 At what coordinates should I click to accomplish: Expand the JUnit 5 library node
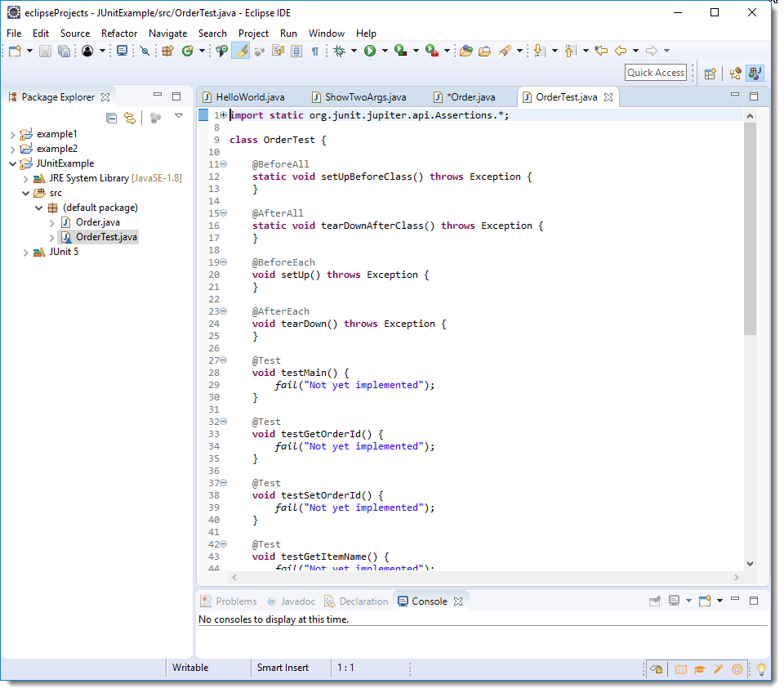25,253
